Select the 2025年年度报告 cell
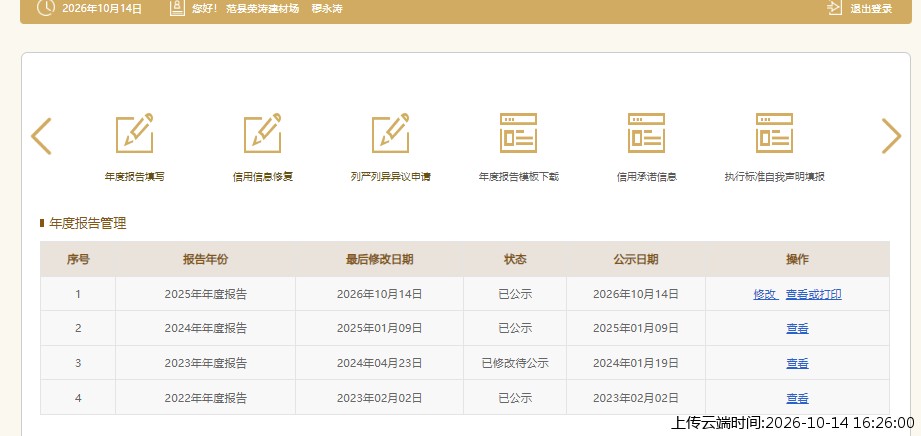The image size is (921, 436). [206, 294]
